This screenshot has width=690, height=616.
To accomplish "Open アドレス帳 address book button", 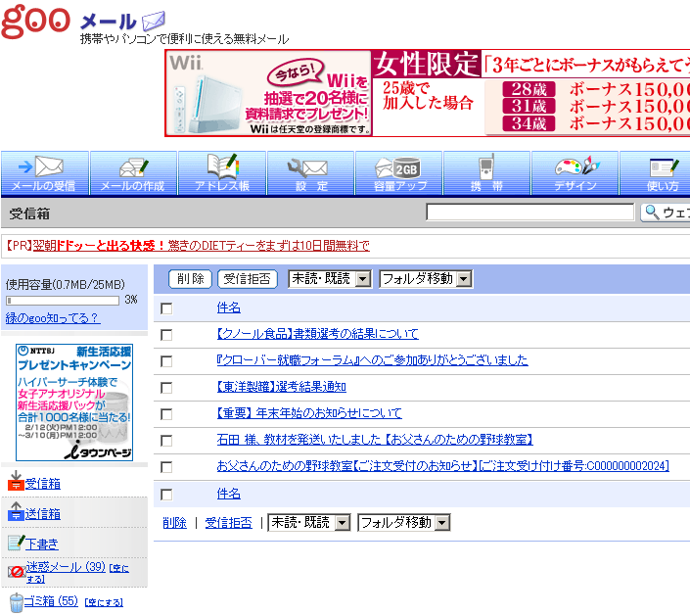I will click(x=222, y=173).
